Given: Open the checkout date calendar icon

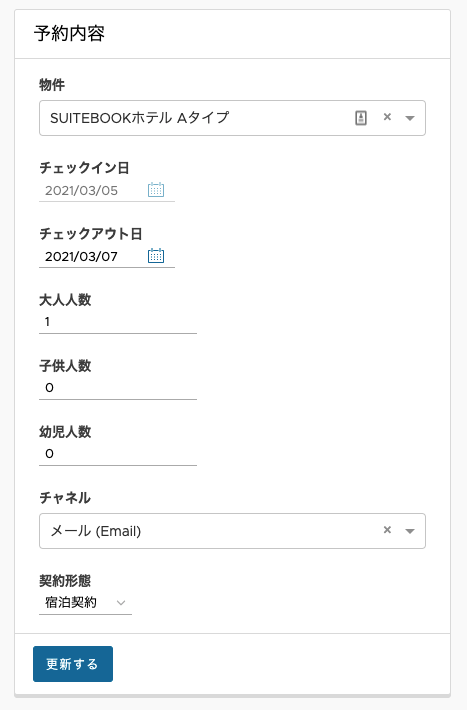Looking at the screenshot, I should click(x=156, y=255).
